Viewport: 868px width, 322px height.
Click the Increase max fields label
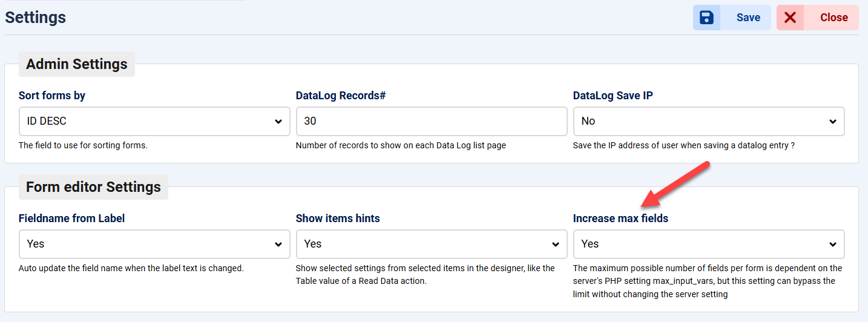pyautogui.click(x=620, y=218)
